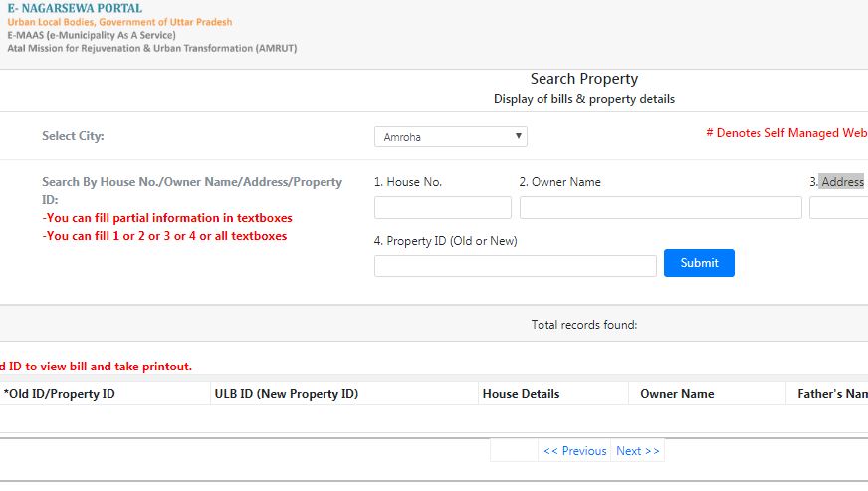868x491 pixels.
Task: Click the "2. Owner Name" field label
Action: [x=560, y=182]
